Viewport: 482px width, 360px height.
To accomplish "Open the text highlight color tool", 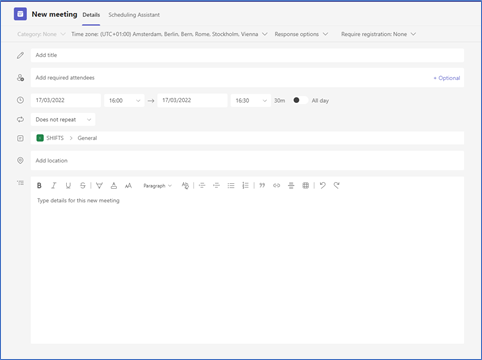I will 99,186.
